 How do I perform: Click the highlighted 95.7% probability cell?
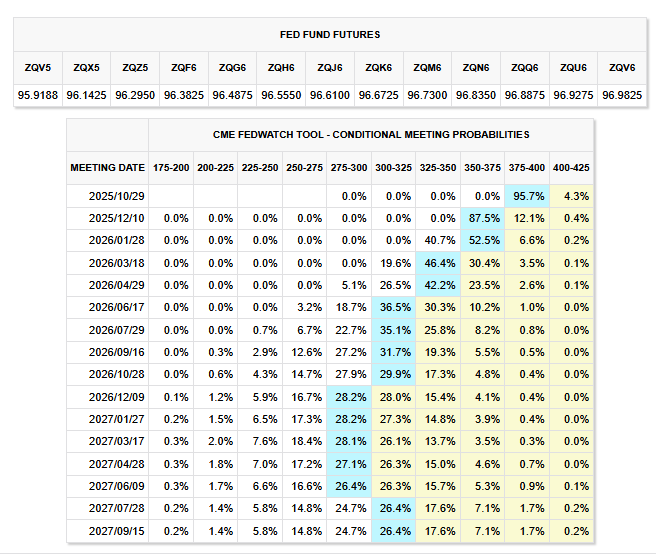click(x=527, y=196)
